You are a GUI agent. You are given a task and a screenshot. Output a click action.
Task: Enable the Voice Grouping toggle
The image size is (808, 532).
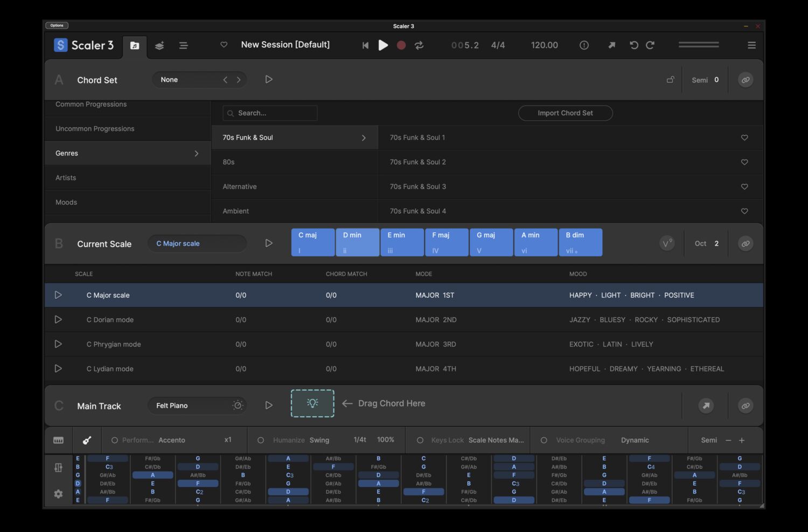[x=545, y=440]
